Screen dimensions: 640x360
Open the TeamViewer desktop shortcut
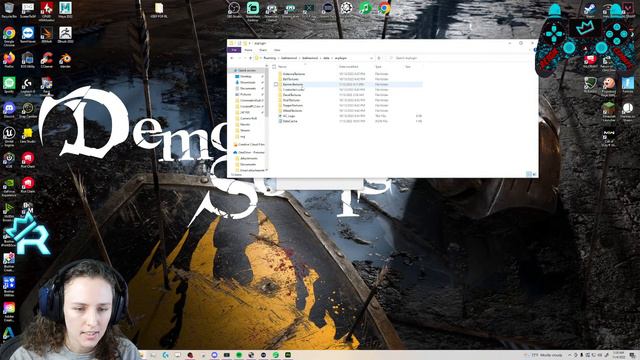pyautogui.click(x=28, y=35)
